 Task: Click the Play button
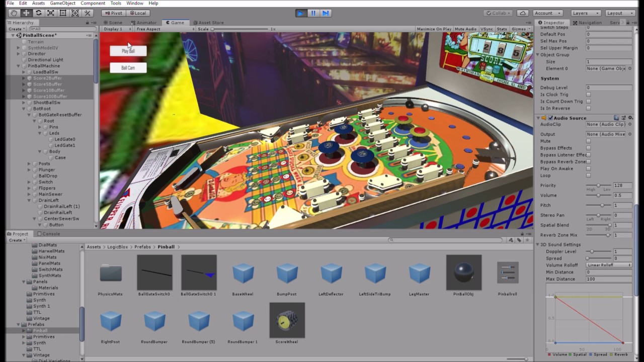[301, 13]
